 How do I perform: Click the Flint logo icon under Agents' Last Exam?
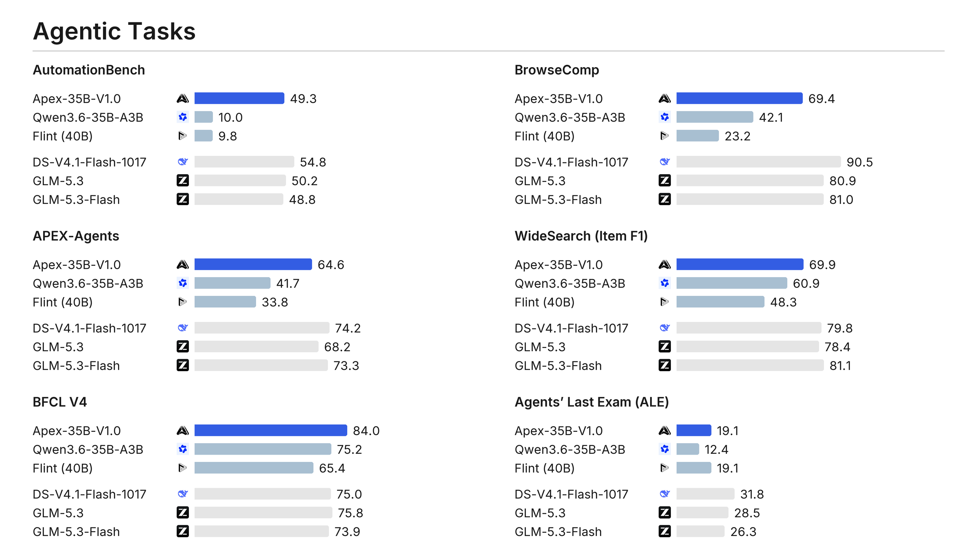[x=665, y=468]
